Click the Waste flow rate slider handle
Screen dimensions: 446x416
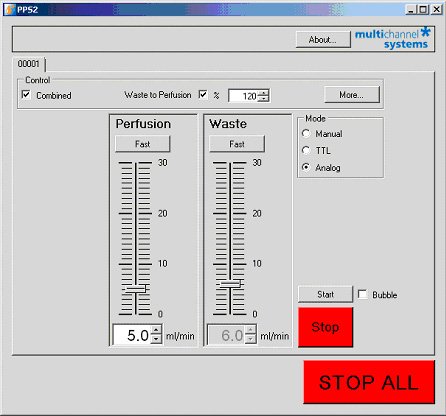[230, 284]
